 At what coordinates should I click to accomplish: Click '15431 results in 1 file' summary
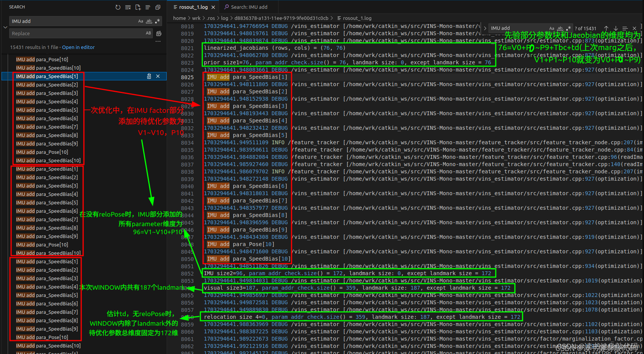(34, 47)
